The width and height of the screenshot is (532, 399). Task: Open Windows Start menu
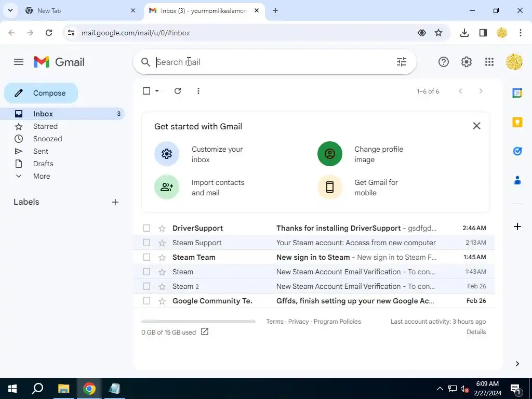pyautogui.click(x=12, y=389)
